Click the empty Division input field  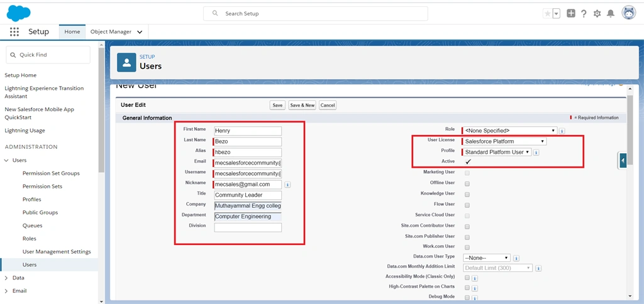click(248, 227)
